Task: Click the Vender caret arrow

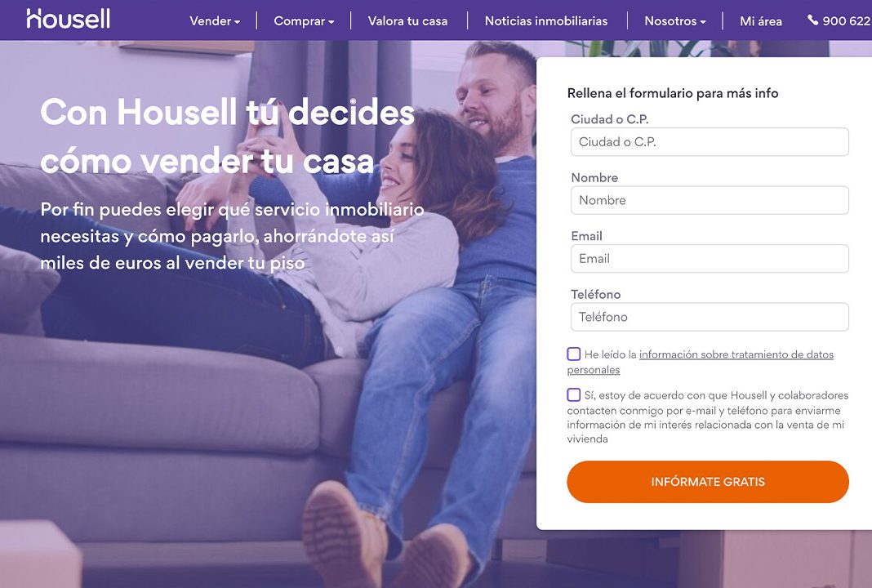Action: click(x=237, y=22)
